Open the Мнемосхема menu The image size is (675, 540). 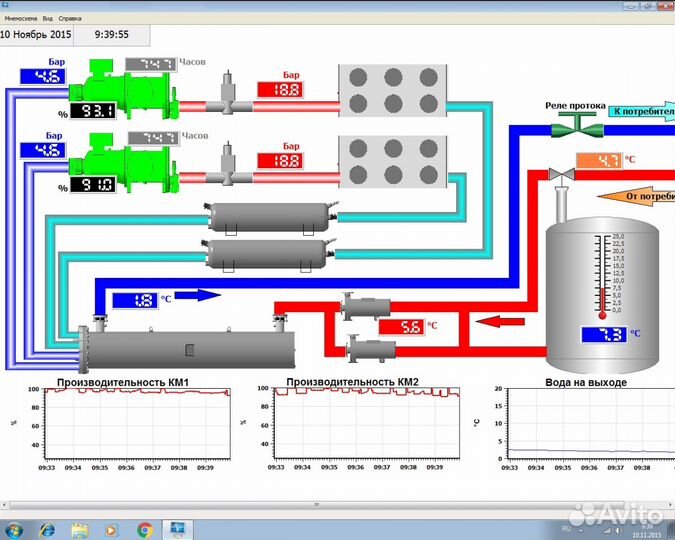tap(21, 18)
